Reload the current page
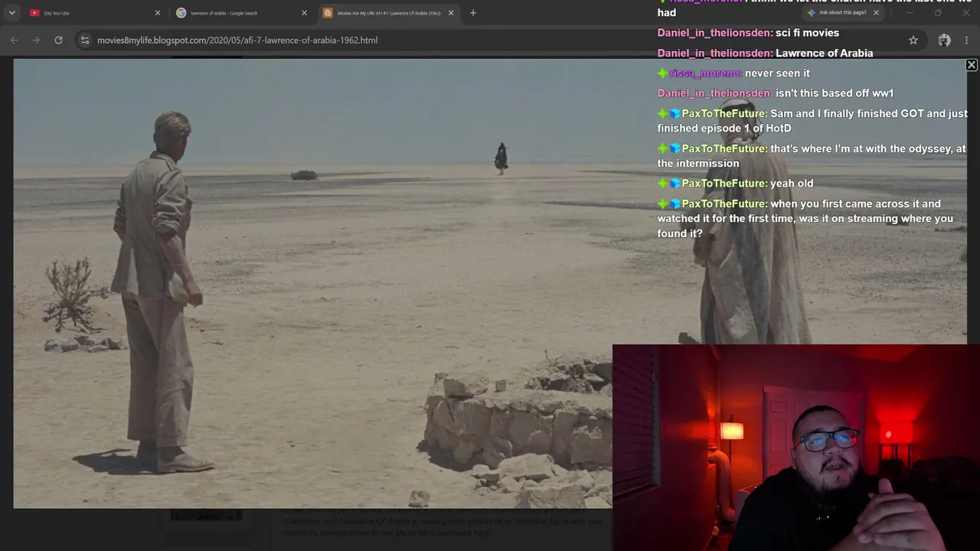 pos(58,40)
